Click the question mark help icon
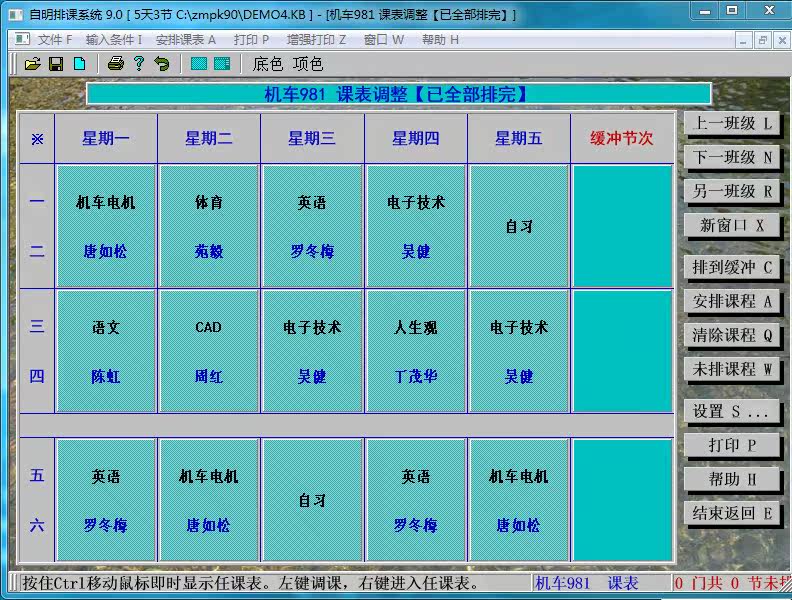The width and height of the screenshot is (792, 600). coord(139,64)
